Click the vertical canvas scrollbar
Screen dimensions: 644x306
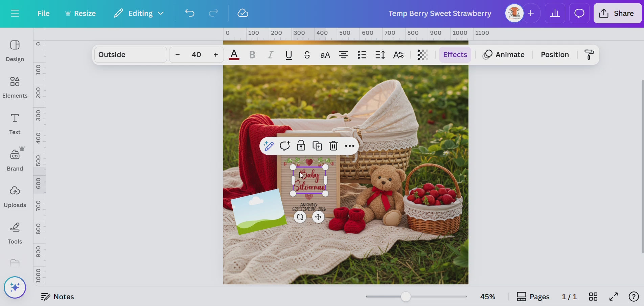(642, 166)
